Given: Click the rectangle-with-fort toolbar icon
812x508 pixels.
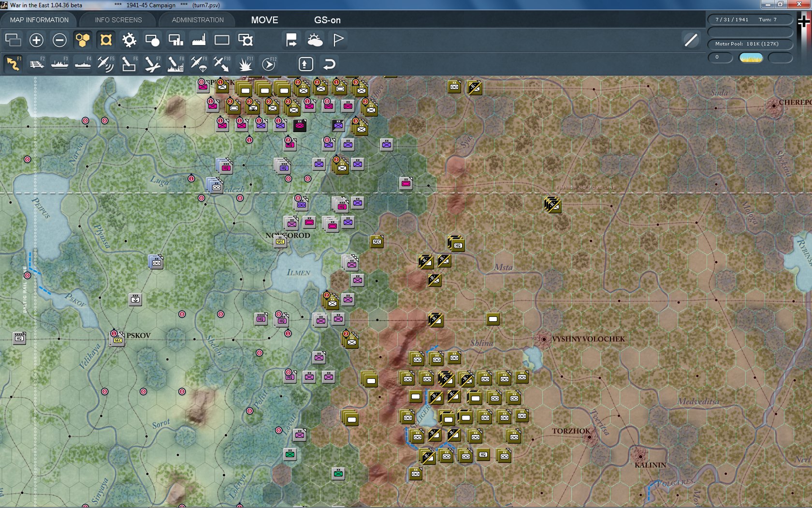Looking at the screenshot, I should pos(245,40).
